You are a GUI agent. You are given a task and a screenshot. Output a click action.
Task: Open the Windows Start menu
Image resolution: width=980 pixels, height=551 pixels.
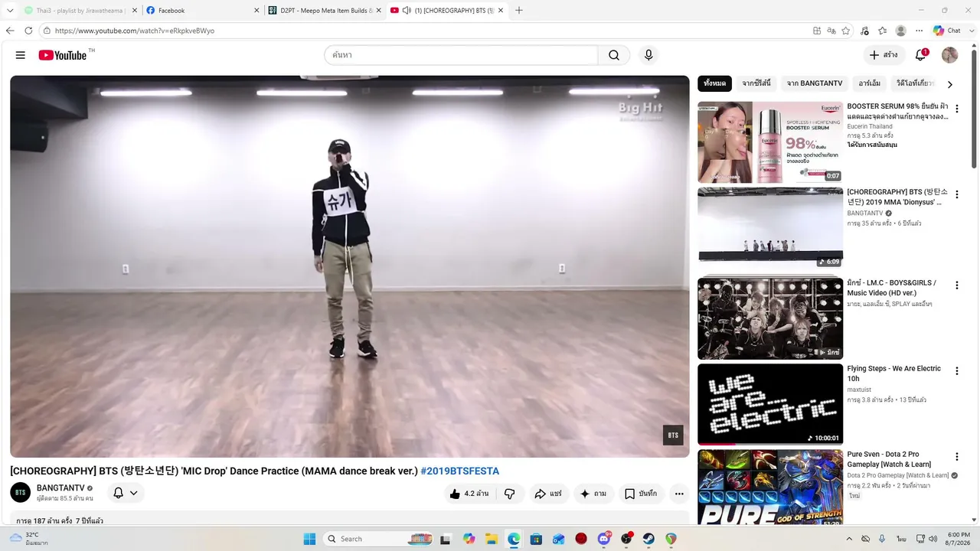[x=309, y=539]
